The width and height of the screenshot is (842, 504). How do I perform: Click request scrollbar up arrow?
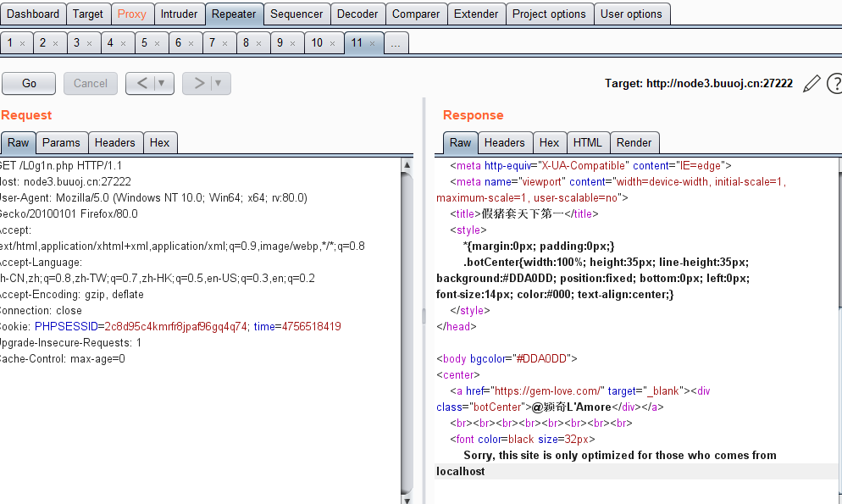tap(407, 165)
